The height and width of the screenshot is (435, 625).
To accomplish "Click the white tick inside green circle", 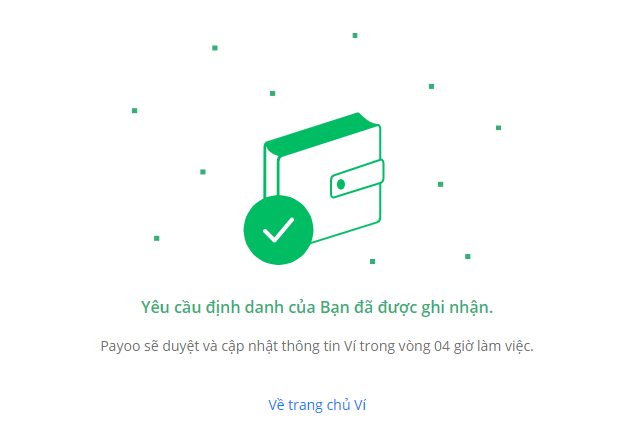I will point(278,230).
